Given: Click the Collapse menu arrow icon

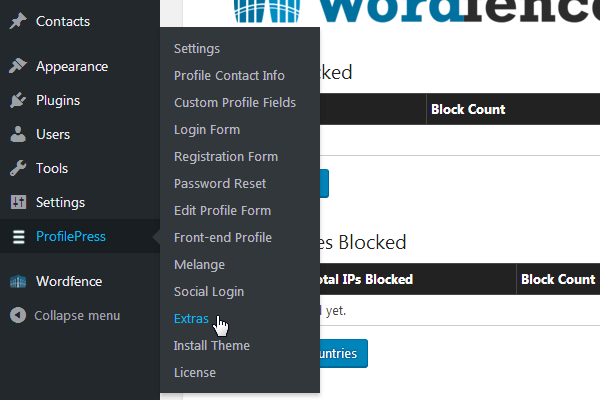Looking at the screenshot, I should coord(18,315).
